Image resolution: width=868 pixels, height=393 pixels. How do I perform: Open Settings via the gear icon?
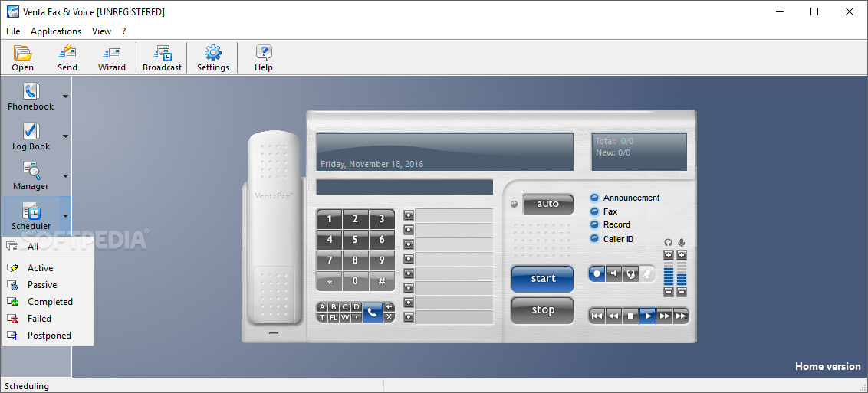(213, 57)
